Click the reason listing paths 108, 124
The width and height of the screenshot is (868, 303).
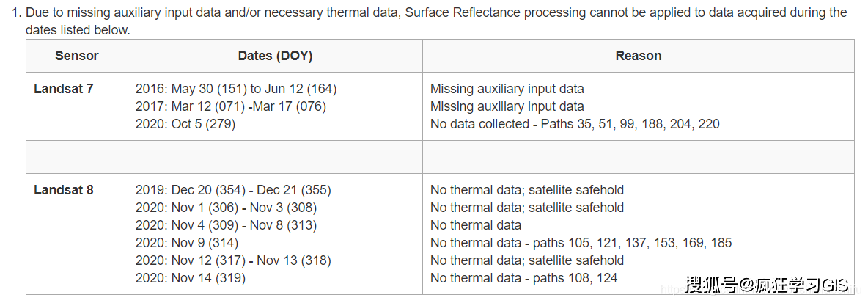(523, 278)
